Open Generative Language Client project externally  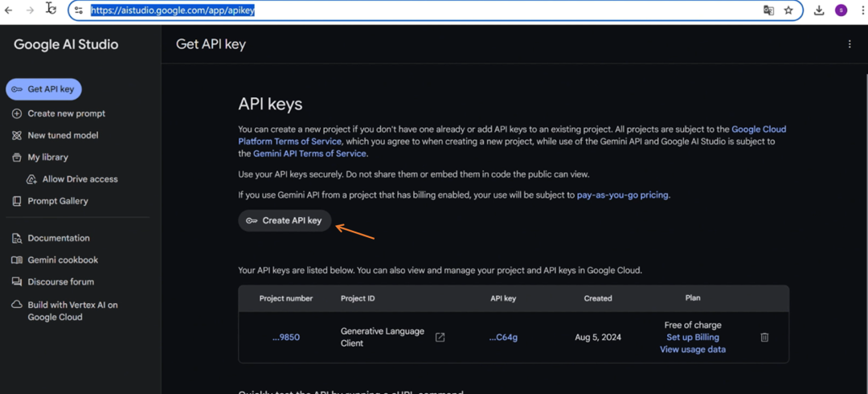point(440,337)
